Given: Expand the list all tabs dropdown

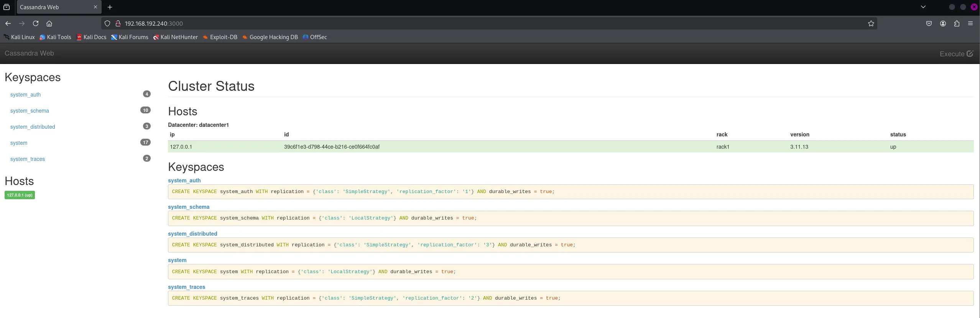Looking at the screenshot, I should [x=923, y=7].
